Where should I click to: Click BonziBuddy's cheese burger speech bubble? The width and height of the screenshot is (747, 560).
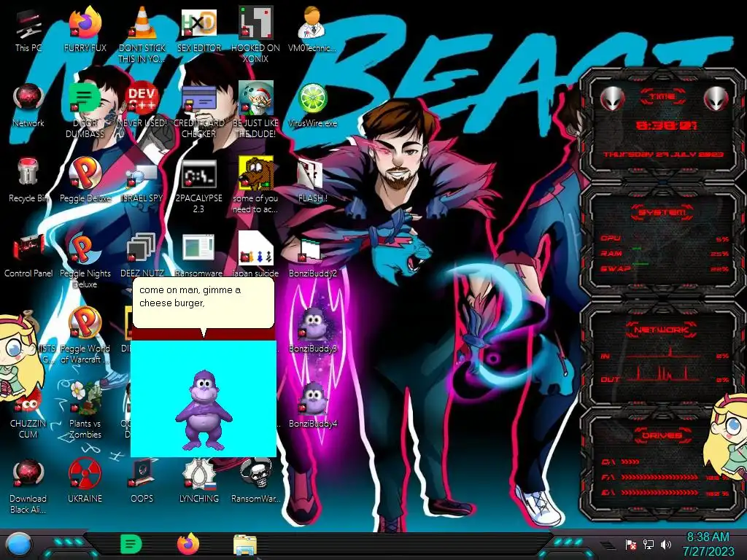[x=204, y=303]
